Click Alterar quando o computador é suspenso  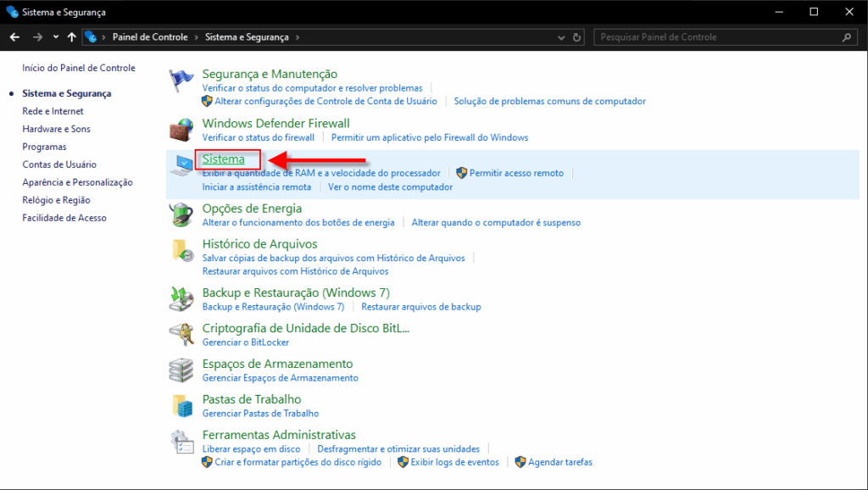[x=496, y=222]
